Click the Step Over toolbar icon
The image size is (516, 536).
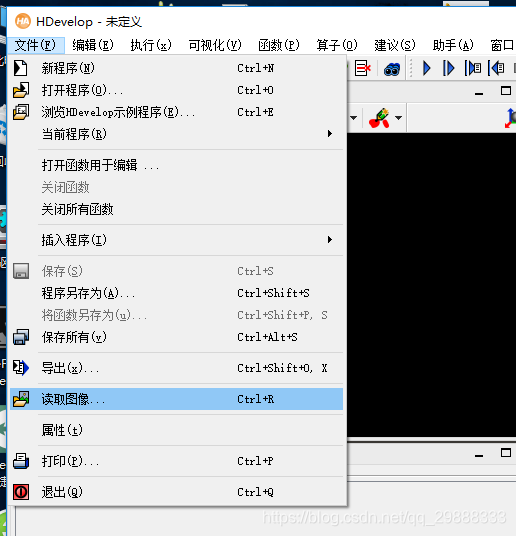point(448,68)
